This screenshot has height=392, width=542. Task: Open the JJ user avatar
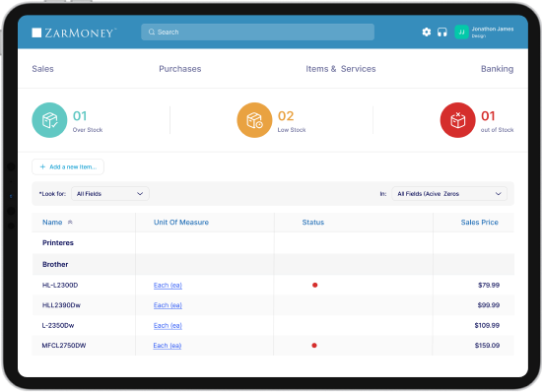[x=461, y=33]
